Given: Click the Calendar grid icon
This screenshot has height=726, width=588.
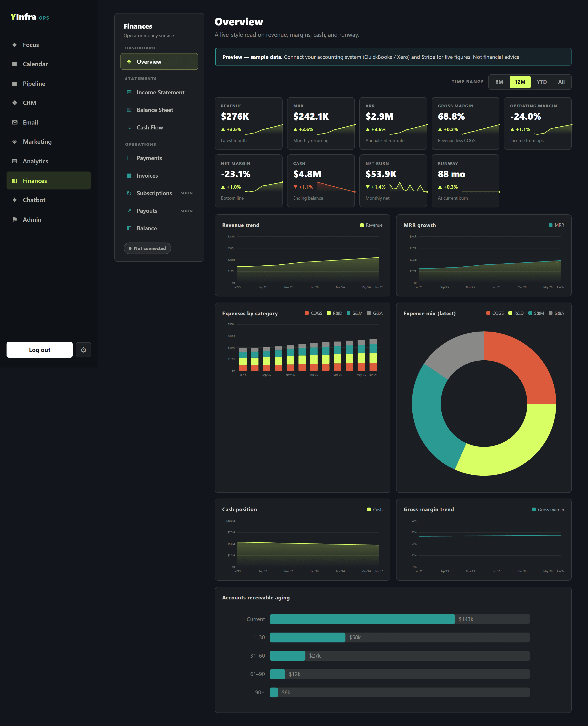Looking at the screenshot, I should (x=14, y=64).
